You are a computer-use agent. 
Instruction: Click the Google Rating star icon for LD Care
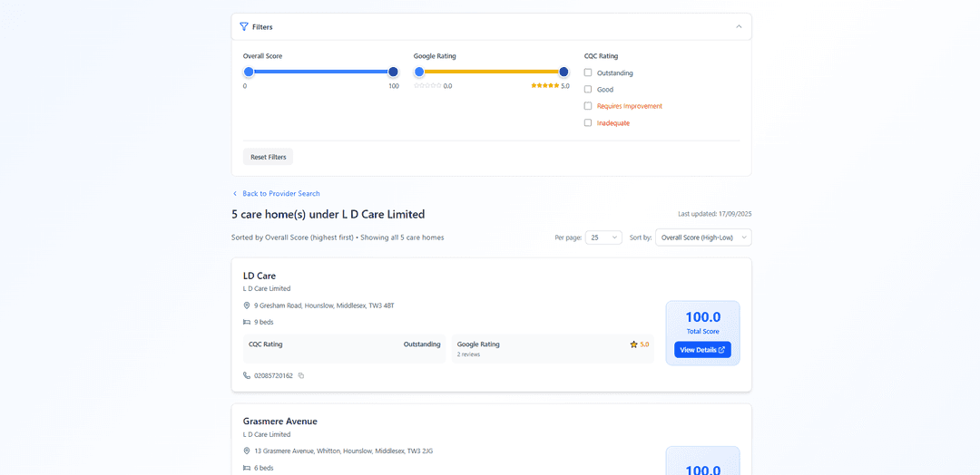pos(633,344)
